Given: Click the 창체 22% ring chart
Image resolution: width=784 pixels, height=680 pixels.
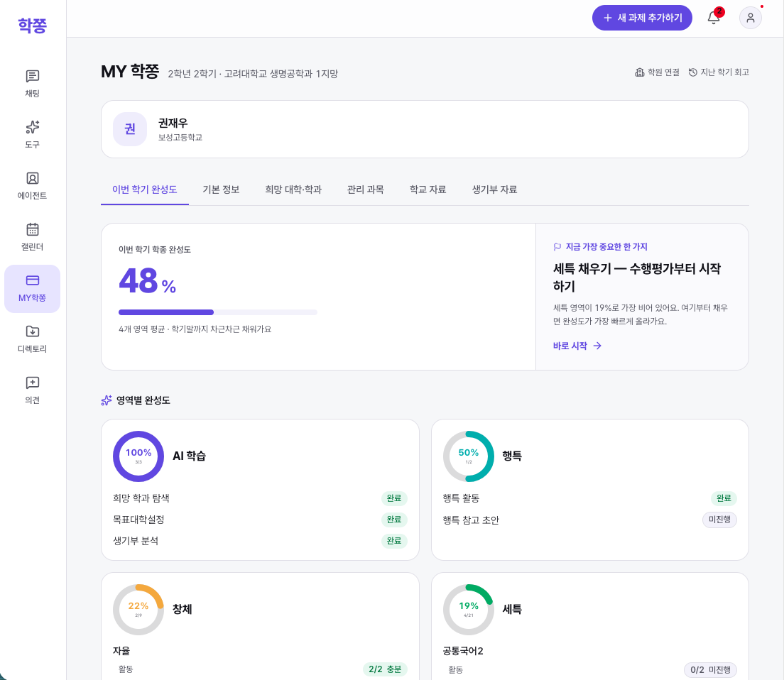Looking at the screenshot, I should coord(138,610).
